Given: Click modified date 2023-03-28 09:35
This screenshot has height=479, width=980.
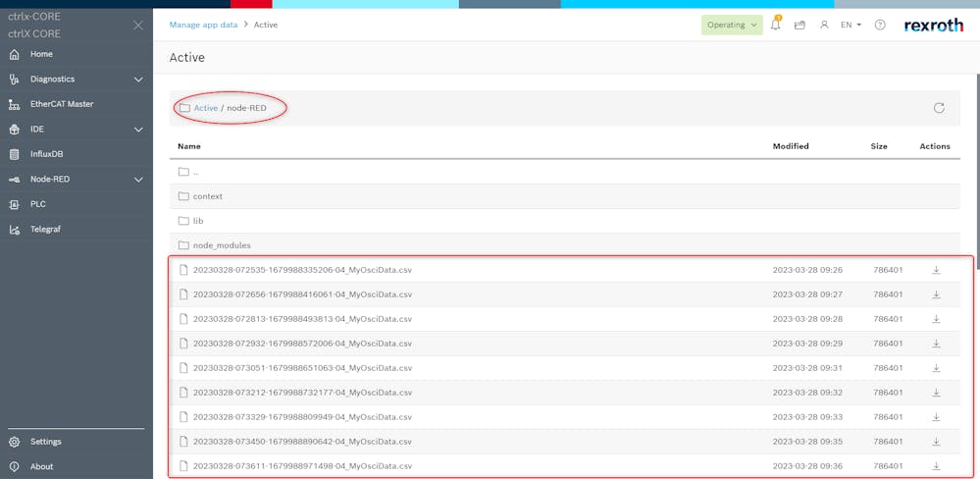Looking at the screenshot, I should (807, 442).
